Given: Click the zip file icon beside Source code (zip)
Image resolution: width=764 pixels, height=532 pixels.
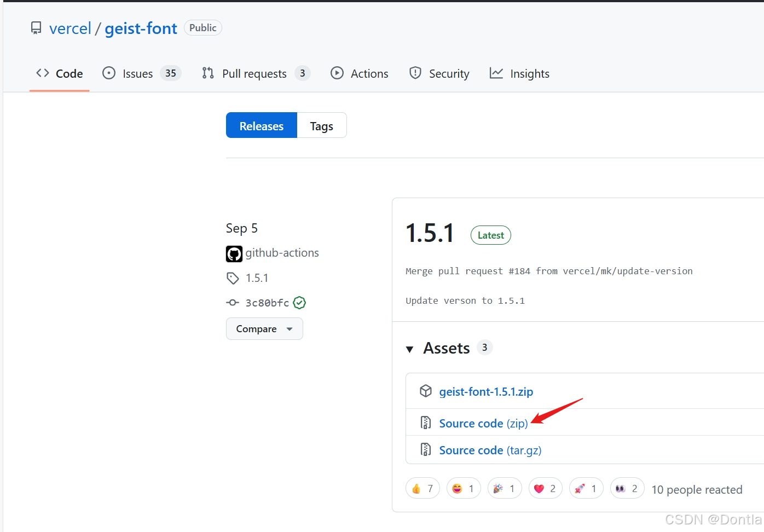Looking at the screenshot, I should coord(426,423).
